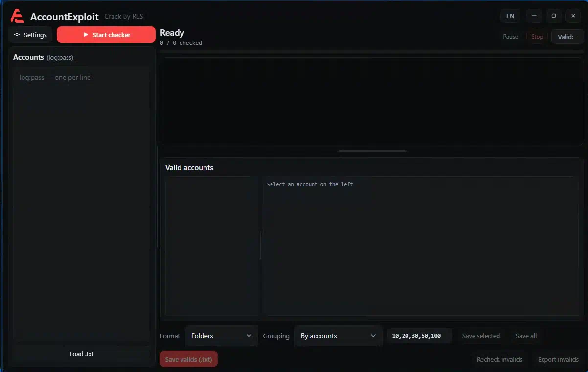
Task: Click "Select an account on the left" text
Action: 310,184
